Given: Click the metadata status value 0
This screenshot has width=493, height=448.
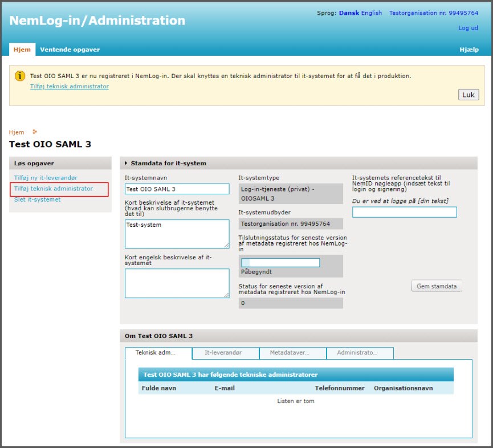Looking at the screenshot, I should coord(291,303).
